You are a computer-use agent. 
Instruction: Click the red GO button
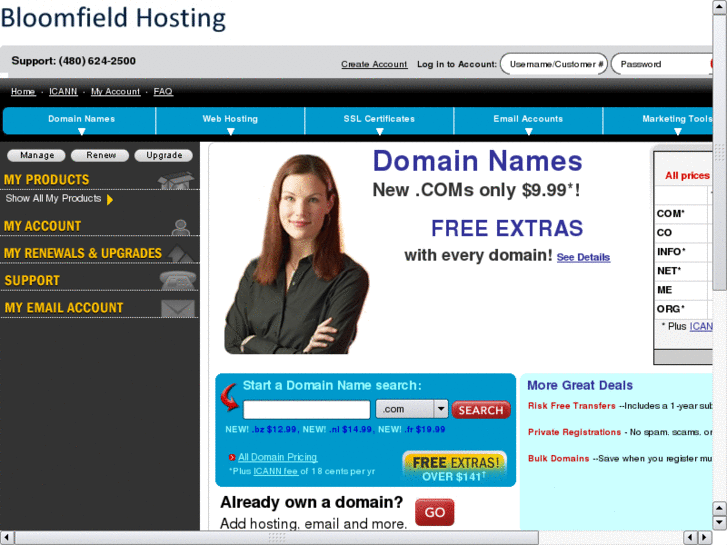point(434,512)
